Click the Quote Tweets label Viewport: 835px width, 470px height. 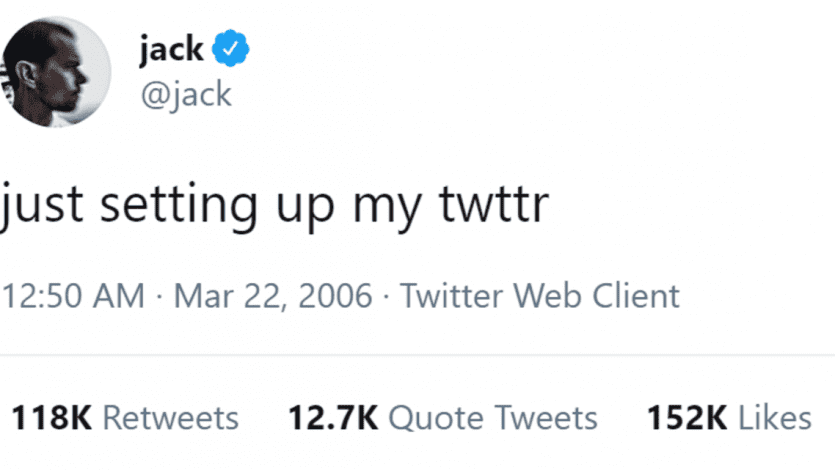click(492, 417)
